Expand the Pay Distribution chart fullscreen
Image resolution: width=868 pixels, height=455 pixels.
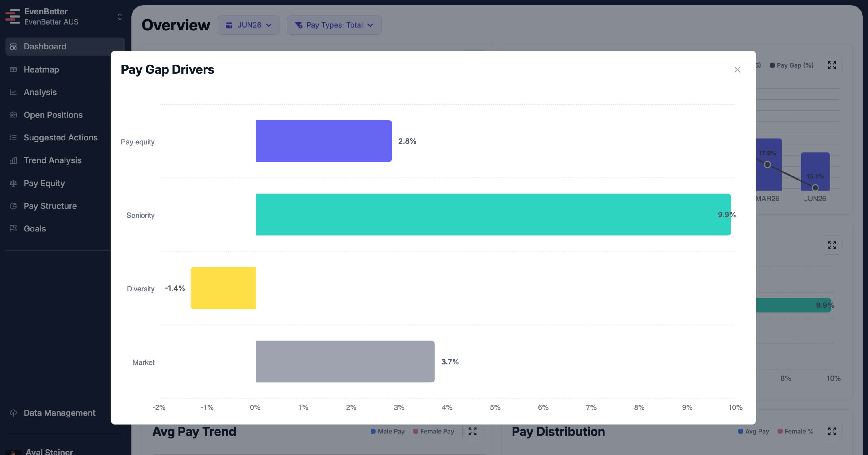[x=832, y=431]
